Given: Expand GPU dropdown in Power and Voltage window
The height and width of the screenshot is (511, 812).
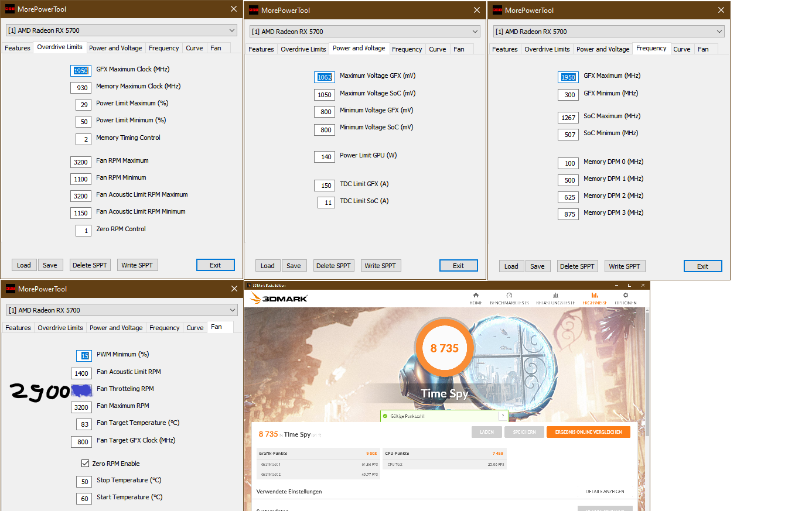Looking at the screenshot, I should 475,32.
